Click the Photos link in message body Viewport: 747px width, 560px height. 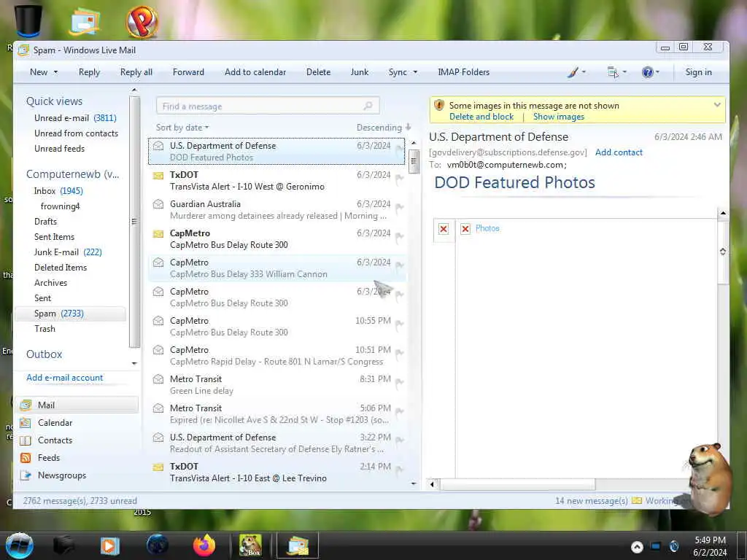(487, 228)
